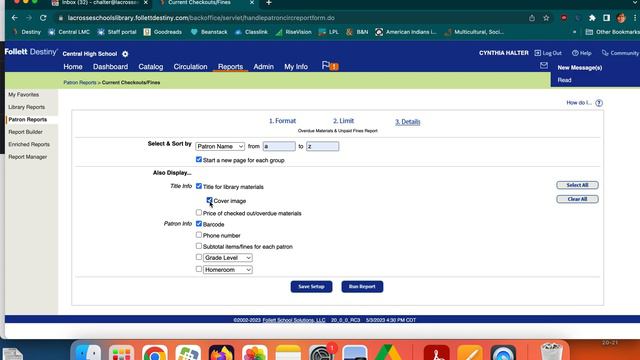Open the Trash in the dock

pyautogui.click(x=551, y=352)
